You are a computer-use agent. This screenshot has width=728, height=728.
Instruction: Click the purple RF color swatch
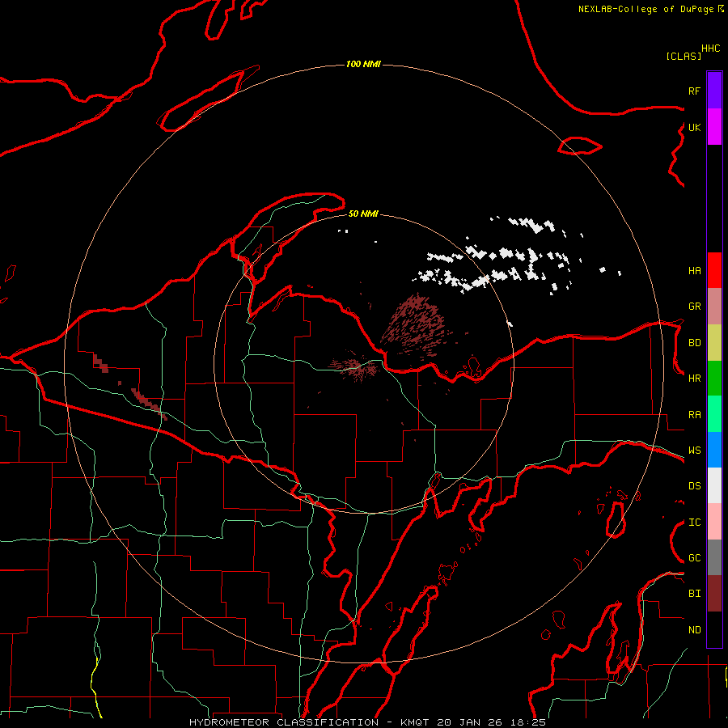714,90
